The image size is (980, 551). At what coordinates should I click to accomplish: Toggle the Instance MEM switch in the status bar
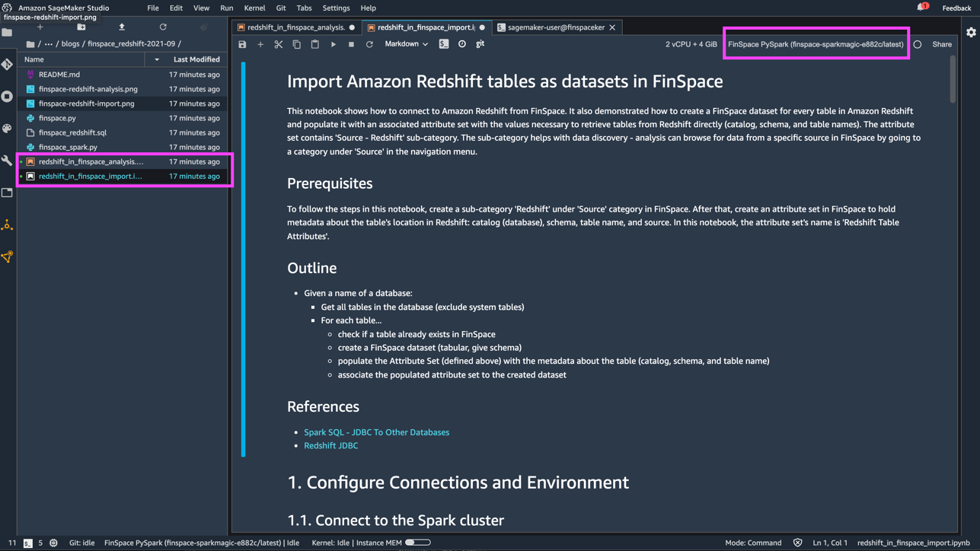[x=417, y=543]
